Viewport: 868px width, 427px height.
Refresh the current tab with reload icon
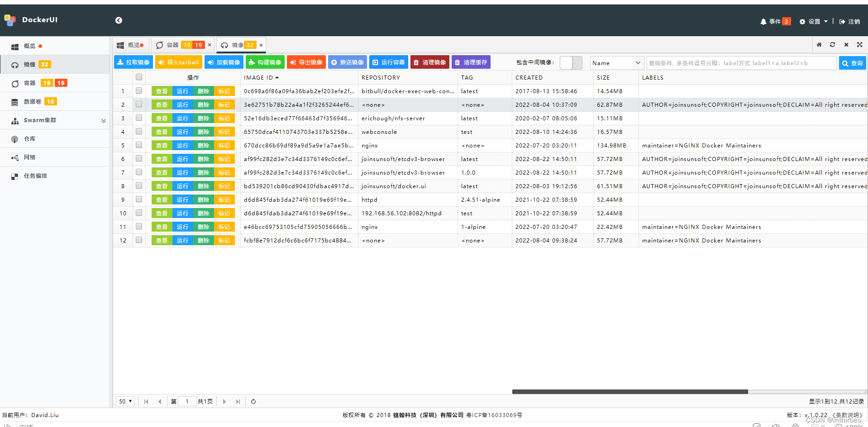coord(833,45)
